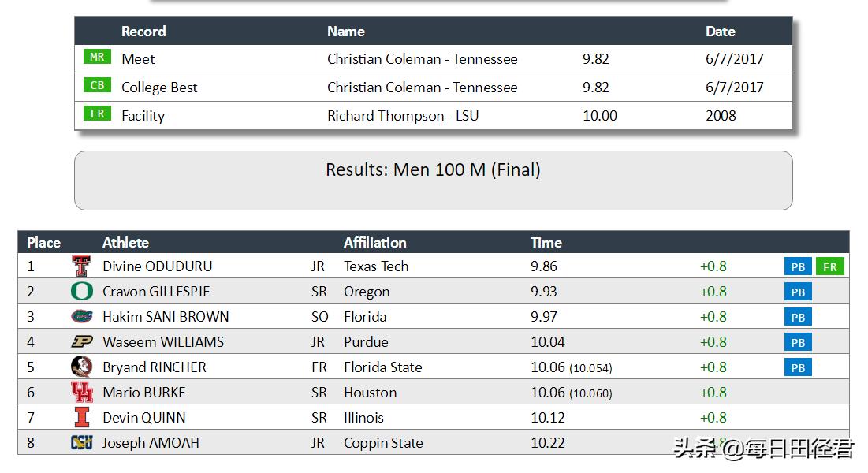This screenshot has height=473, width=868.
Task: Click the Texas Tech team logo
Action: click(81, 266)
